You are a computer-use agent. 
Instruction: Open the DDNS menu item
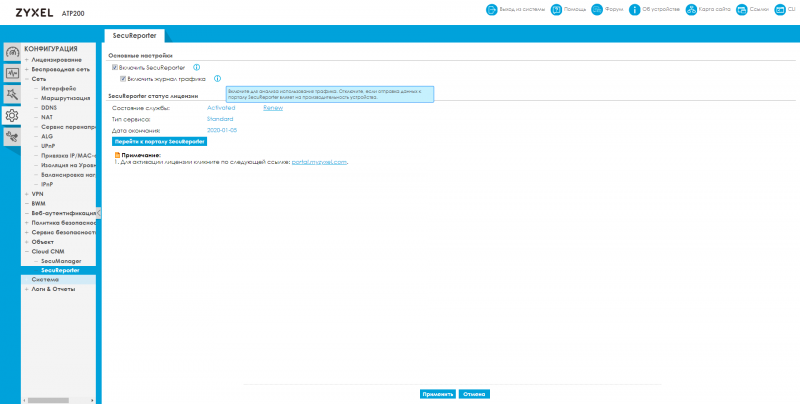[49, 108]
